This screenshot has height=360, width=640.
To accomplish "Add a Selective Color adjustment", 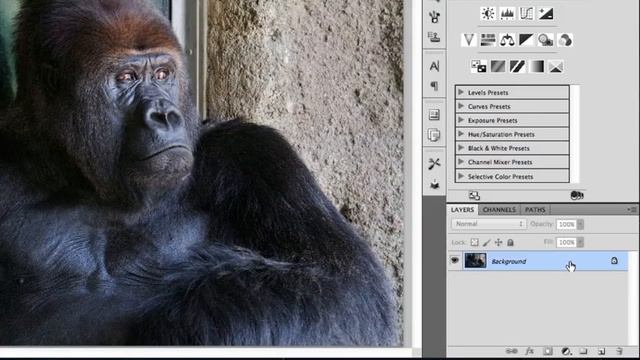I will click(556, 66).
